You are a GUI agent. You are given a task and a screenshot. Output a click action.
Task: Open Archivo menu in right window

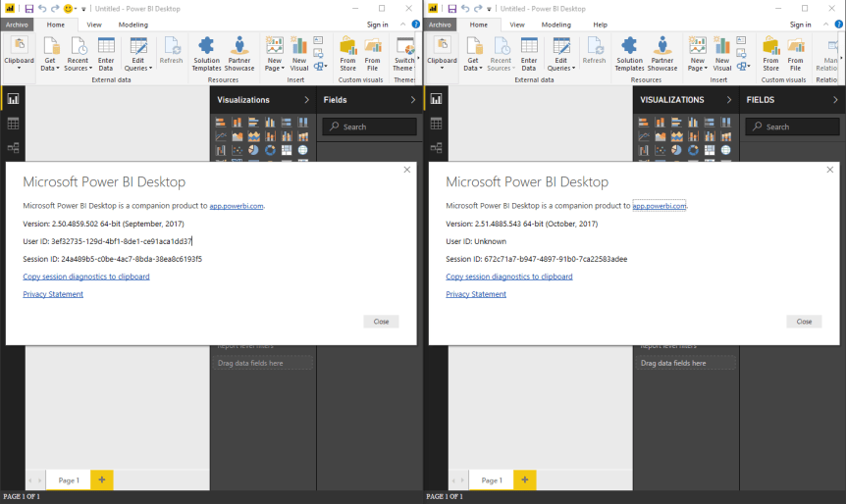pyautogui.click(x=441, y=25)
